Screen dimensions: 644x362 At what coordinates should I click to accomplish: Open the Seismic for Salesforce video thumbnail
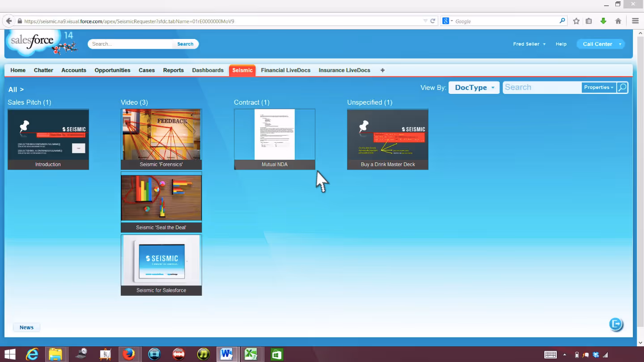pos(161,265)
